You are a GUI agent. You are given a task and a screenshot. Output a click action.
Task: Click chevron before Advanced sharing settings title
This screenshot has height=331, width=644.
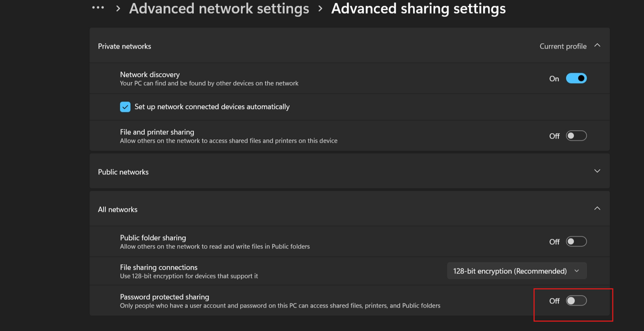coord(320,9)
